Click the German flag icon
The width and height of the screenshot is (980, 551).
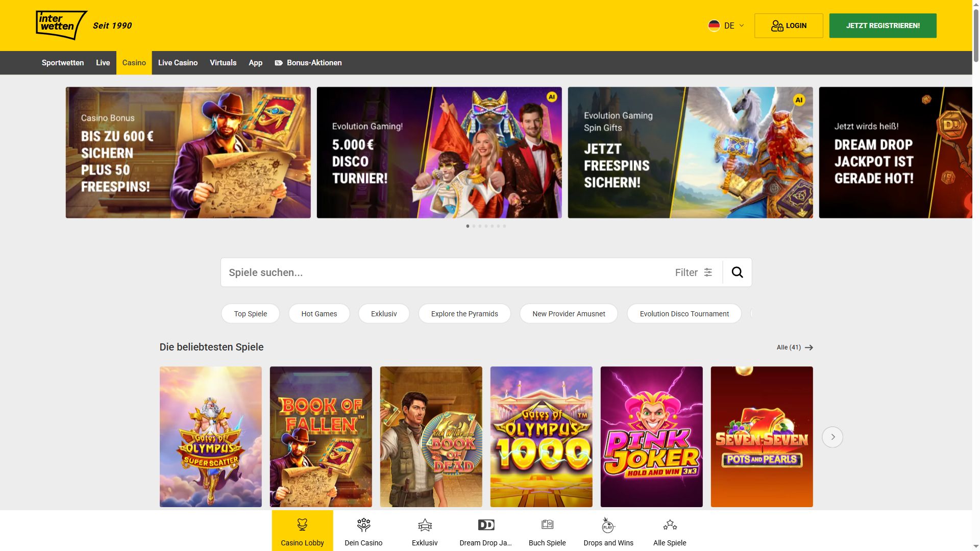coord(714,26)
